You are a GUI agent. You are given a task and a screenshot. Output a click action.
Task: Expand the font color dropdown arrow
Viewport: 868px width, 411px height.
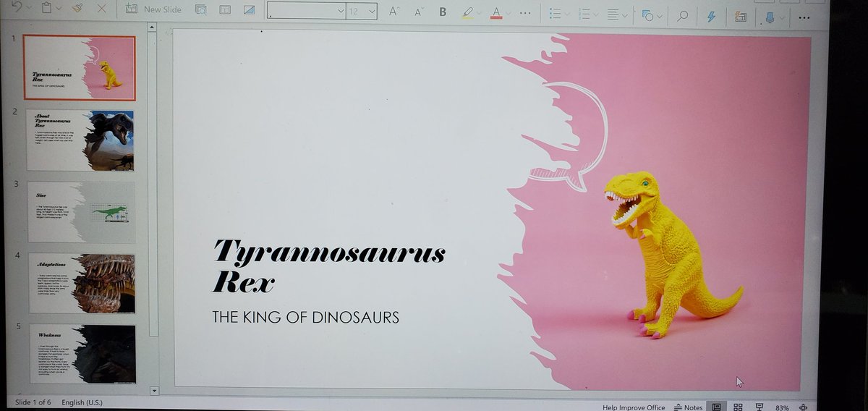point(509,13)
